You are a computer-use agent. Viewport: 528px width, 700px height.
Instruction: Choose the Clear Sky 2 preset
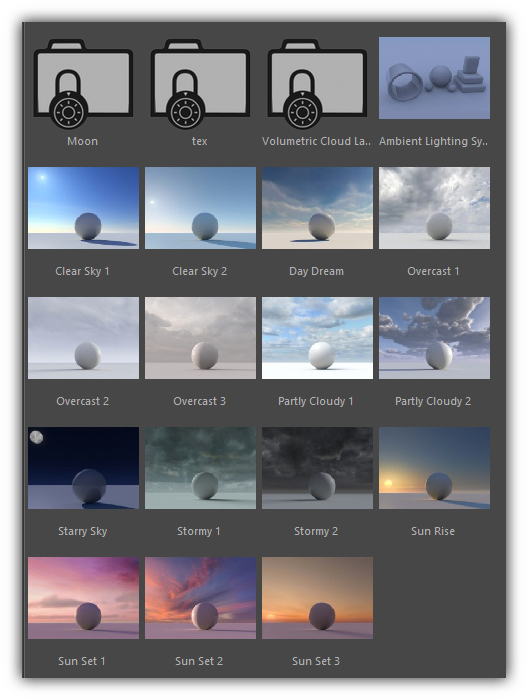tap(200, 208)
